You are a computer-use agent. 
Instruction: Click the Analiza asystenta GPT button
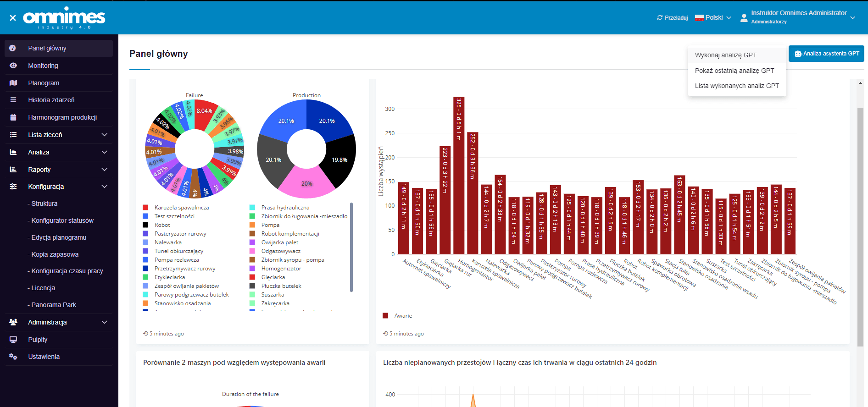(x=826, y=54)
